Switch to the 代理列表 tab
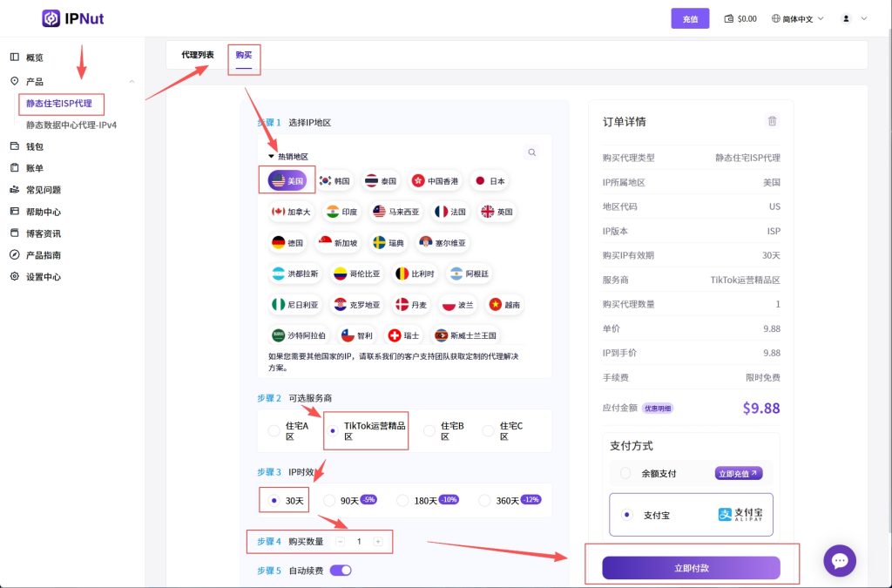 pyautogui.click(x=198, y=55)
